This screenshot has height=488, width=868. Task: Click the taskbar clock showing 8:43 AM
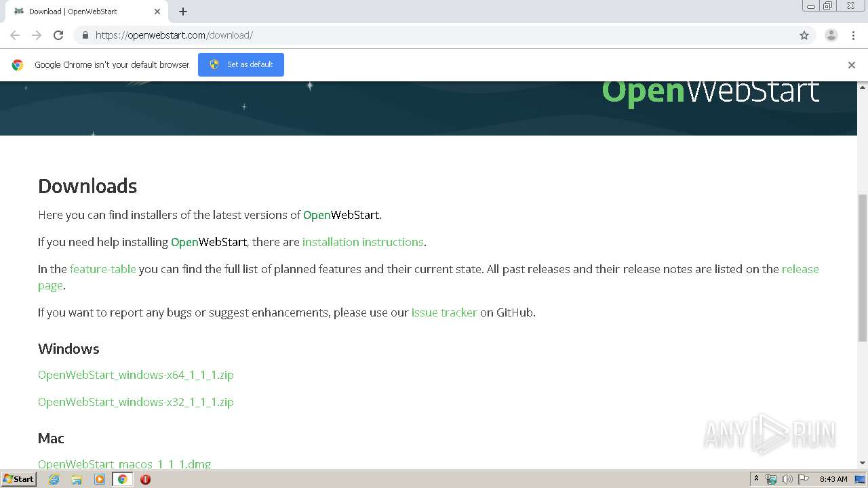click(x=833, y=479)
